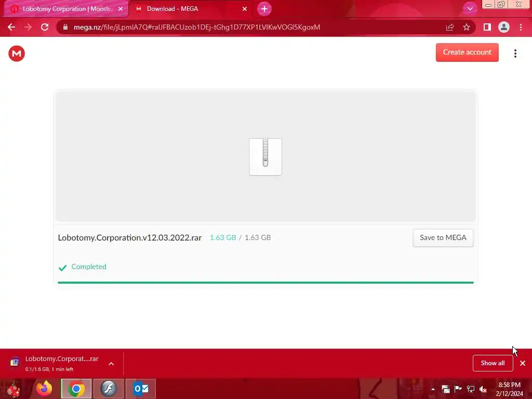The width and height of the screenshot is (532, 399).
Task: Open the Start menu ornament button
Action: point(14,389)
